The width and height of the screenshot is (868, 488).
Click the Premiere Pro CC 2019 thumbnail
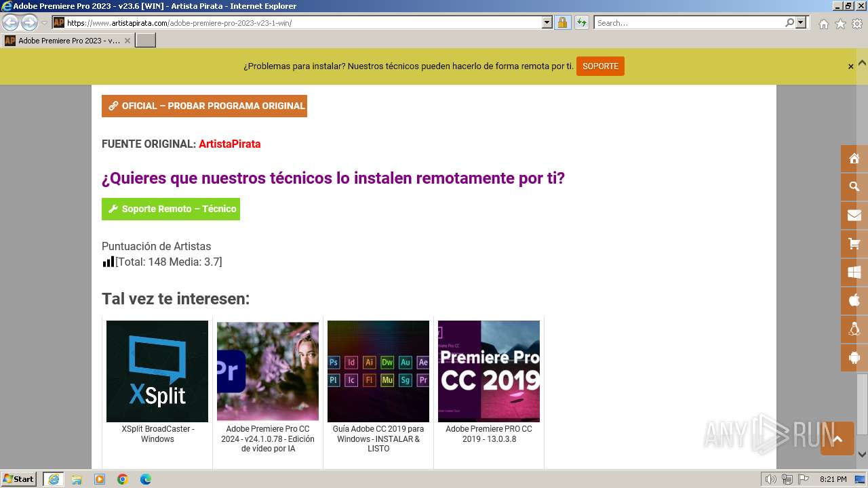click(x=489, y=371)
